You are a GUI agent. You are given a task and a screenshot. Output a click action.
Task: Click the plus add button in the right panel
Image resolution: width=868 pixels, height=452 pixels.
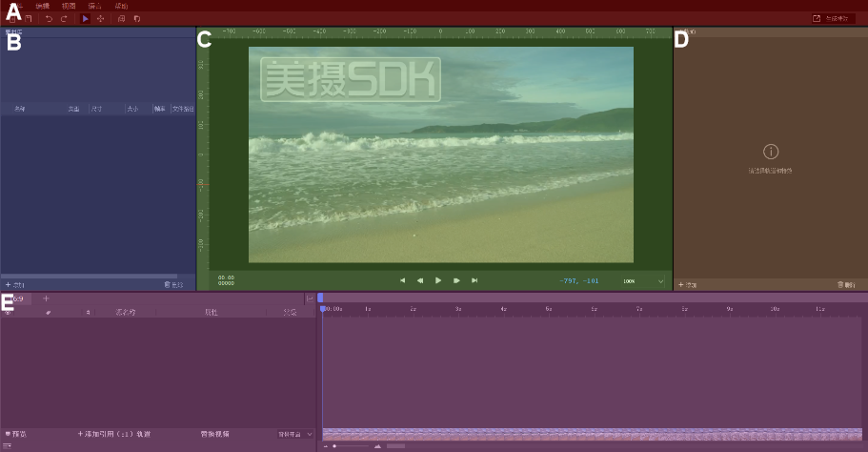(687, 285)
